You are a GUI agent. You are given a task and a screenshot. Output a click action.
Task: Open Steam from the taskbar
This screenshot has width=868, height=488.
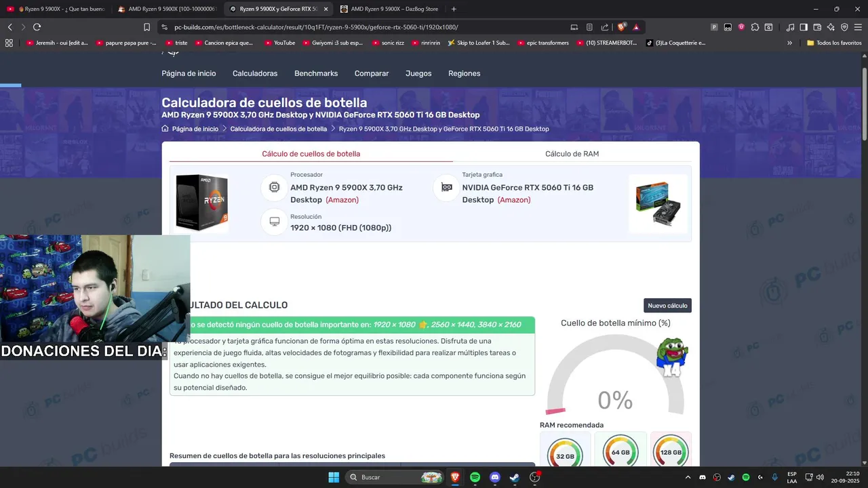coord(514,477)
